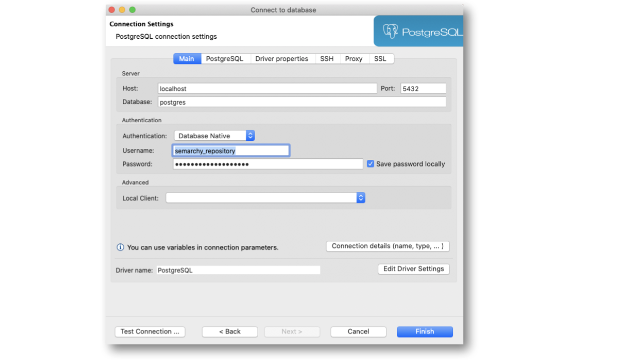
Task: Click the PostgreSQL elephant logo
Action: click(390, 31)
